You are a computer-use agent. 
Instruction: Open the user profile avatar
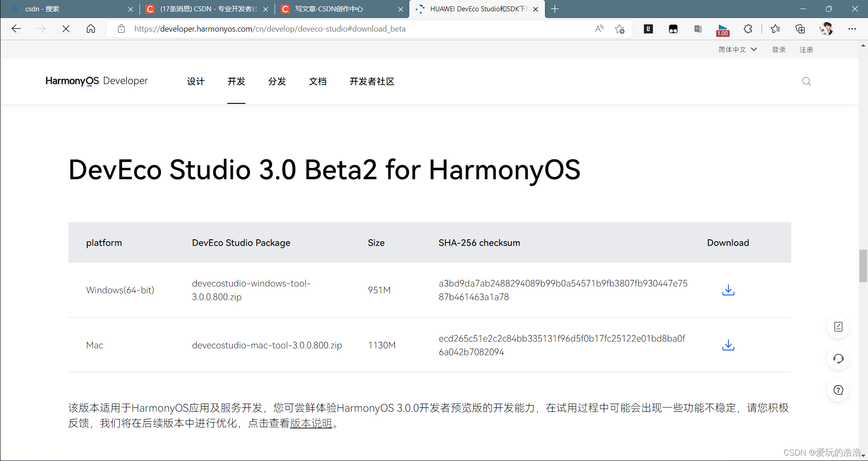click(x=826, y=29)
